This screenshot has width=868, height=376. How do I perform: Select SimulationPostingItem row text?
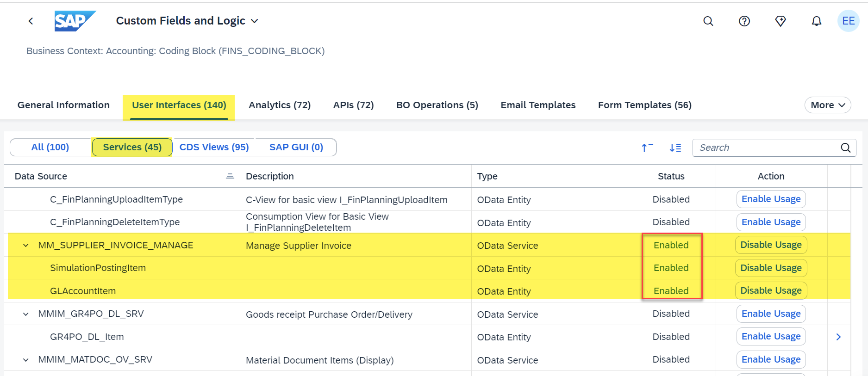coord(98,268)
